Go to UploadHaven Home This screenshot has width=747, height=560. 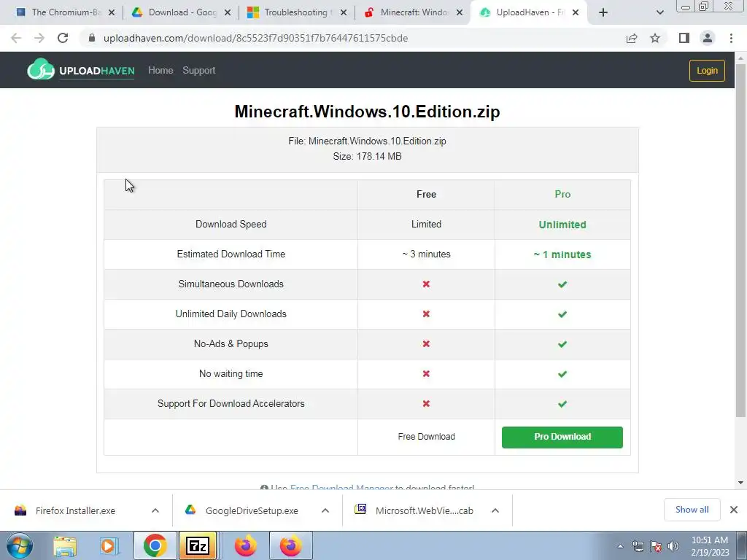[160, 71]
